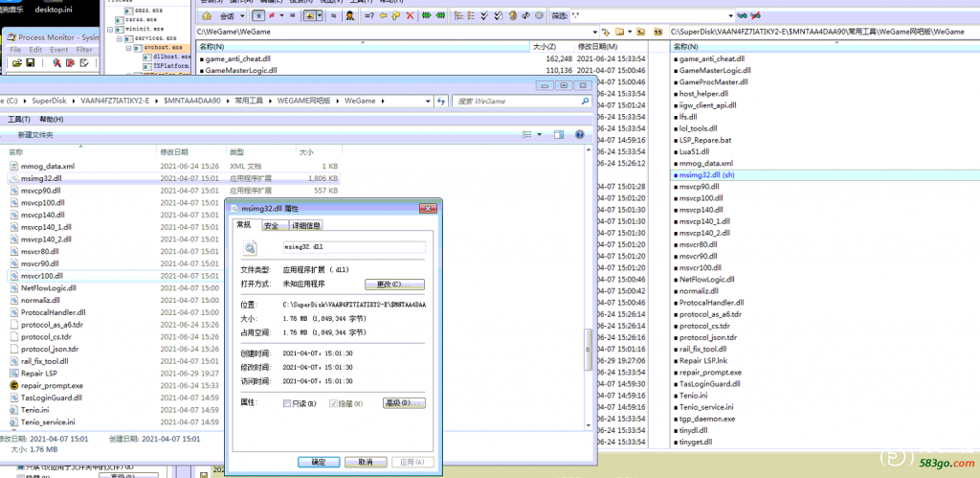Open the left path C:\WeGame\WeGame dropdown
The width and height of the screenshot is (980, 478).
click(595, 32)
